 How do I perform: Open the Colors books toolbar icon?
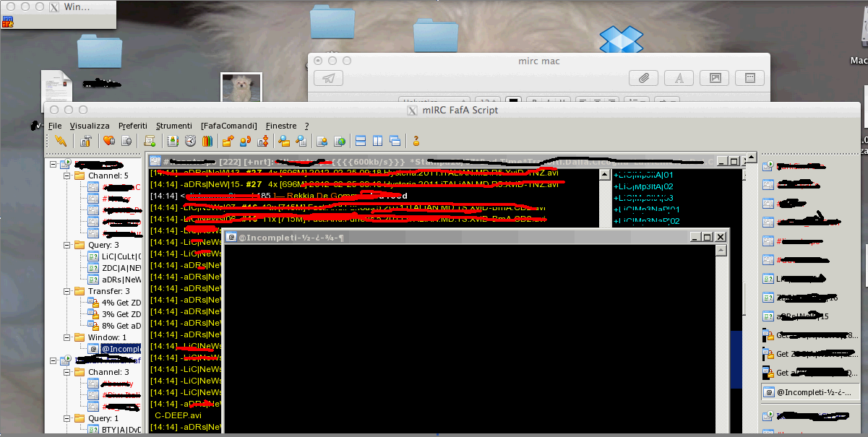(x=207, y=141)
